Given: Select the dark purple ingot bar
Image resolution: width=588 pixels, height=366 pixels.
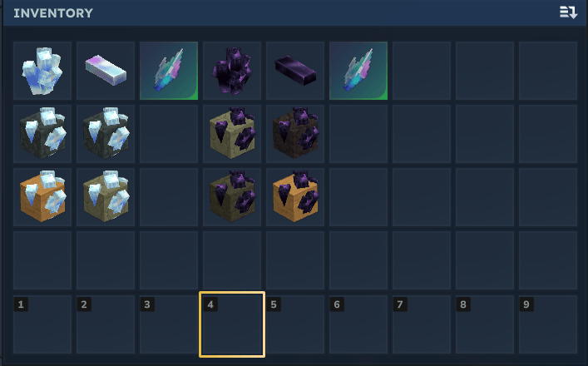Looking at the screenshot, I should (295, 71).
